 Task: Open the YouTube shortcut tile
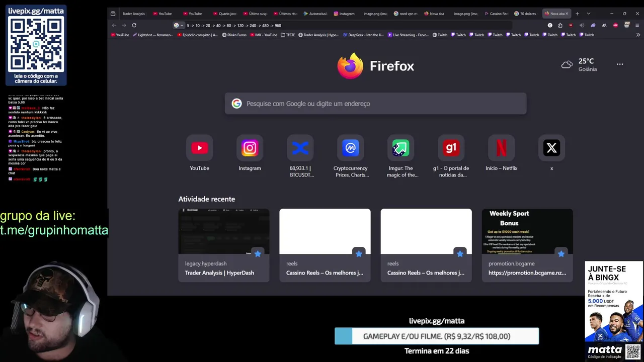pos(199,153)
